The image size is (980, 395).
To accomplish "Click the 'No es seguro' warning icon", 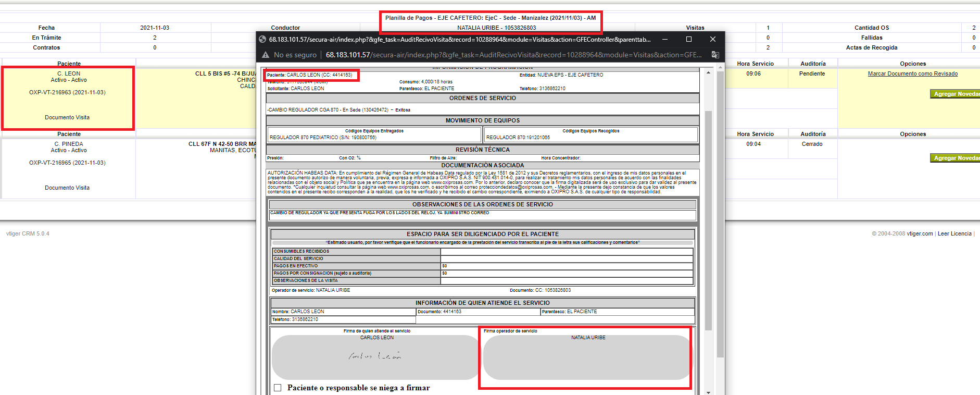I will click(x=266, y=55).
